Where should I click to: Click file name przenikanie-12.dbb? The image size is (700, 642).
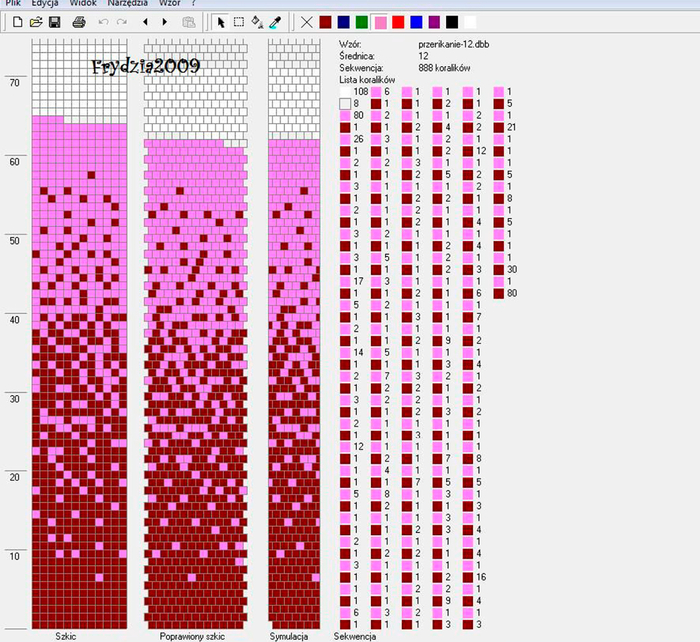pyautogui.click(x=454, y=44)
